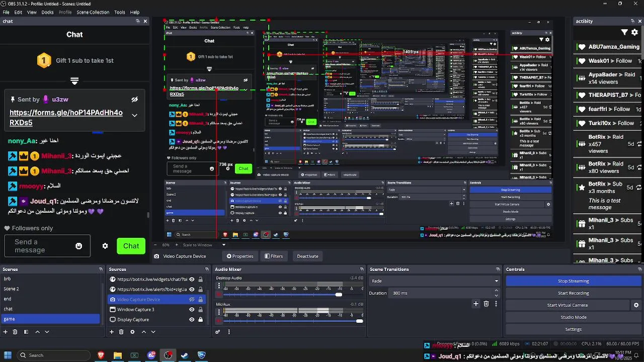The width and height of the screenshot is (644, 362).
Task: Open Settings from the Controls panel
Action: [573, 329]
